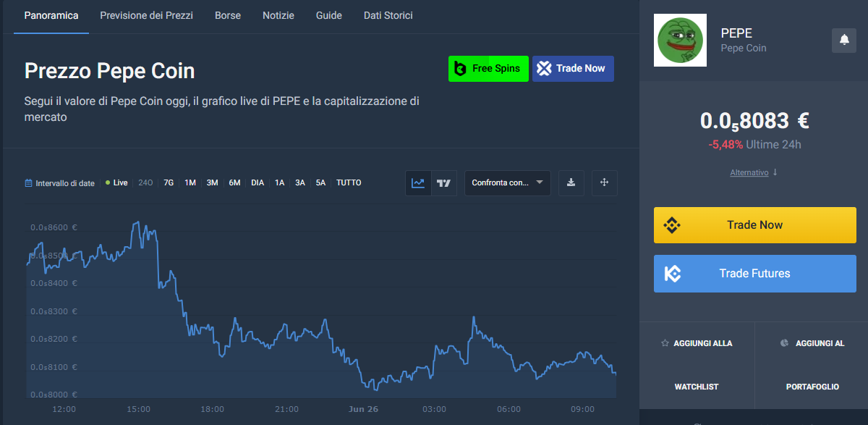The image size is (868, 425).
Task: Click the green Free Spins button
Action: coord(488,68)
